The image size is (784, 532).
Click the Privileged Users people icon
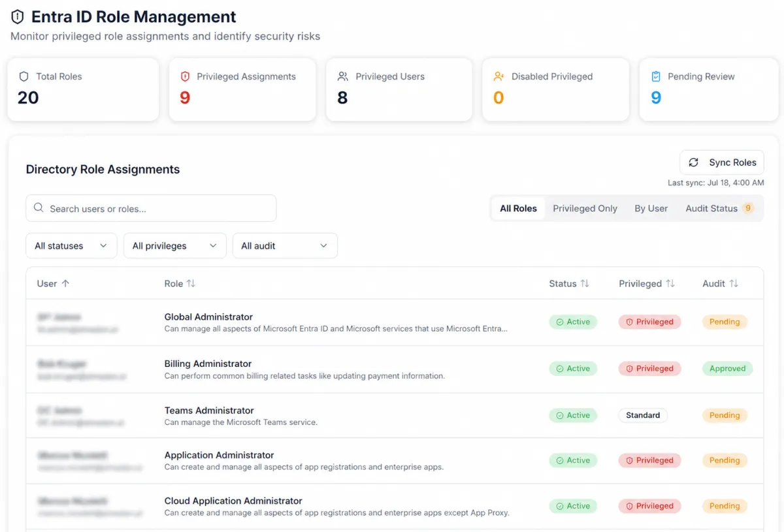[x=342, y=76]
